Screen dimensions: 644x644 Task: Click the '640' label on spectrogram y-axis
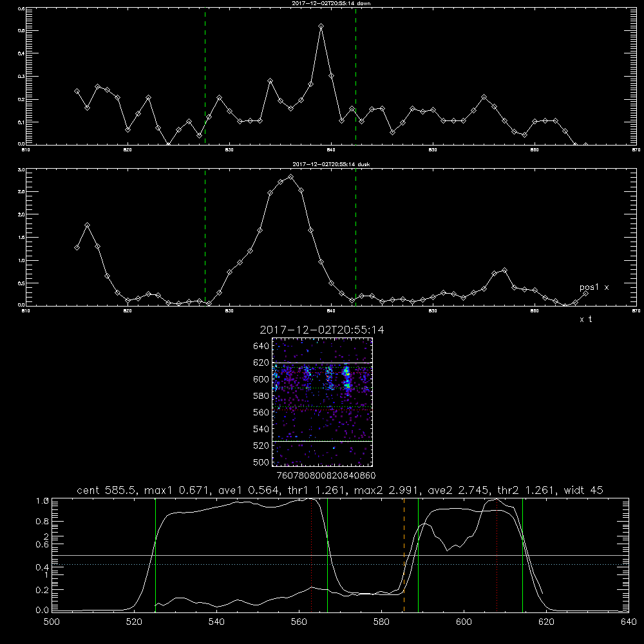tap(261, 346)
